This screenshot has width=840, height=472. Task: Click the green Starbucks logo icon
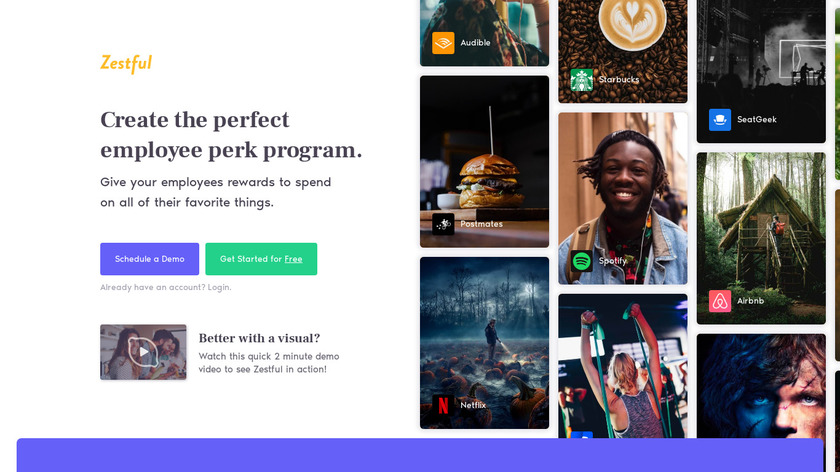coord(581,80)
